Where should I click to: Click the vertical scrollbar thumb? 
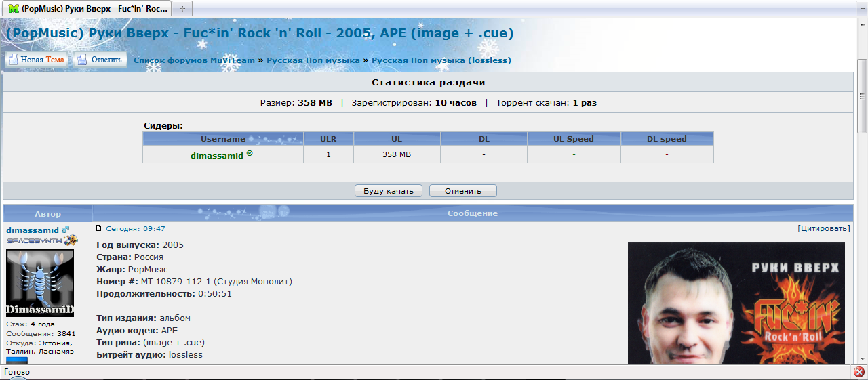click(863, 95)
